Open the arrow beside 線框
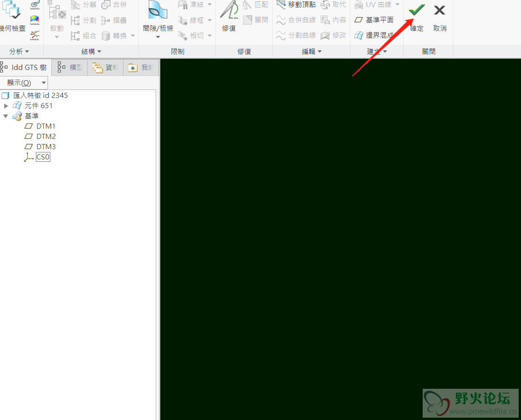Image resolution: width=521 pixels, height=420 pixels. coord(210,20)
